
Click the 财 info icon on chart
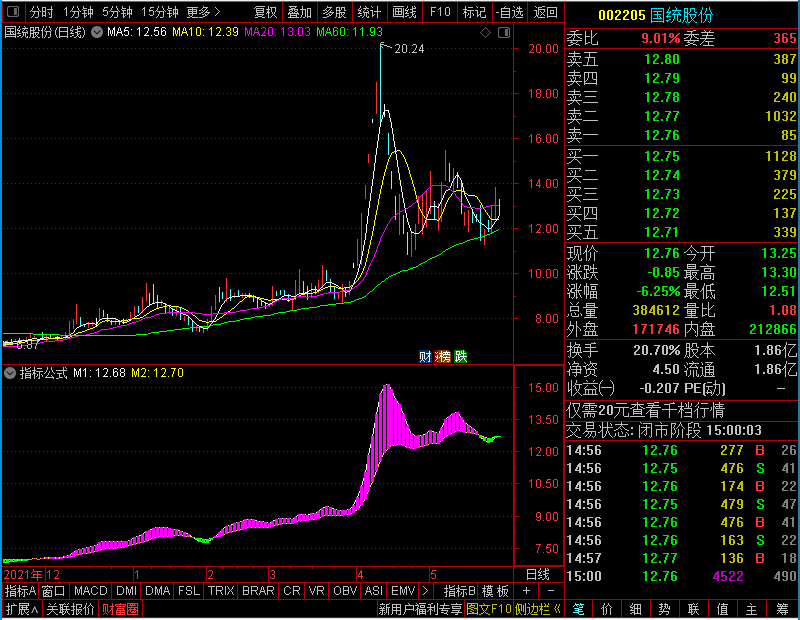pyautogui.click(x=425, y=356)
